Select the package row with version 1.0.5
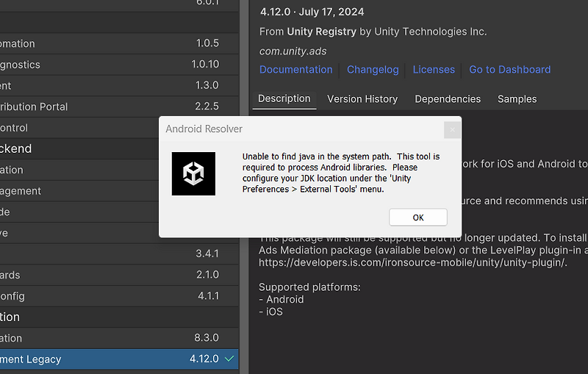The height and width of the screenshot is (374, 588). pyautogui.click(x=119, y=43)
